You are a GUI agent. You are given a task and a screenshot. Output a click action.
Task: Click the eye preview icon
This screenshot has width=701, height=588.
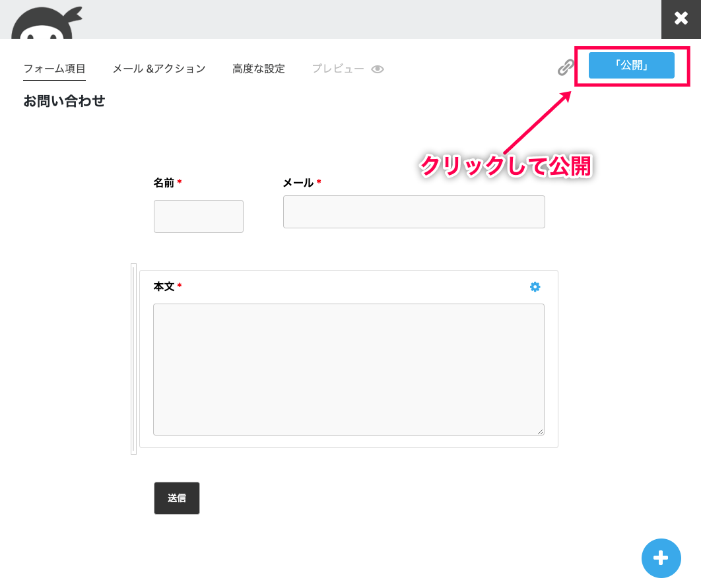(x=378, y=69)
